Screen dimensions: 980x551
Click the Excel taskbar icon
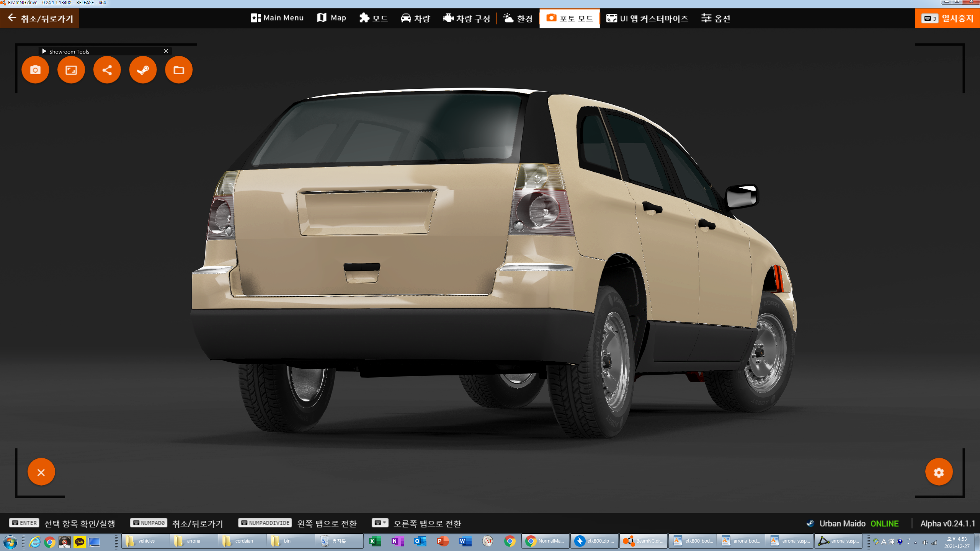click(374, 541)
